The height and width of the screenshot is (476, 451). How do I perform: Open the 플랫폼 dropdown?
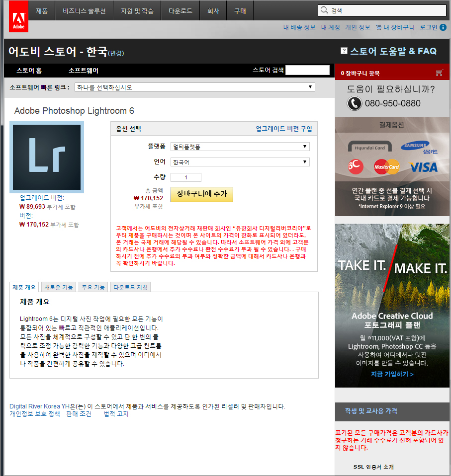(240, 147)
